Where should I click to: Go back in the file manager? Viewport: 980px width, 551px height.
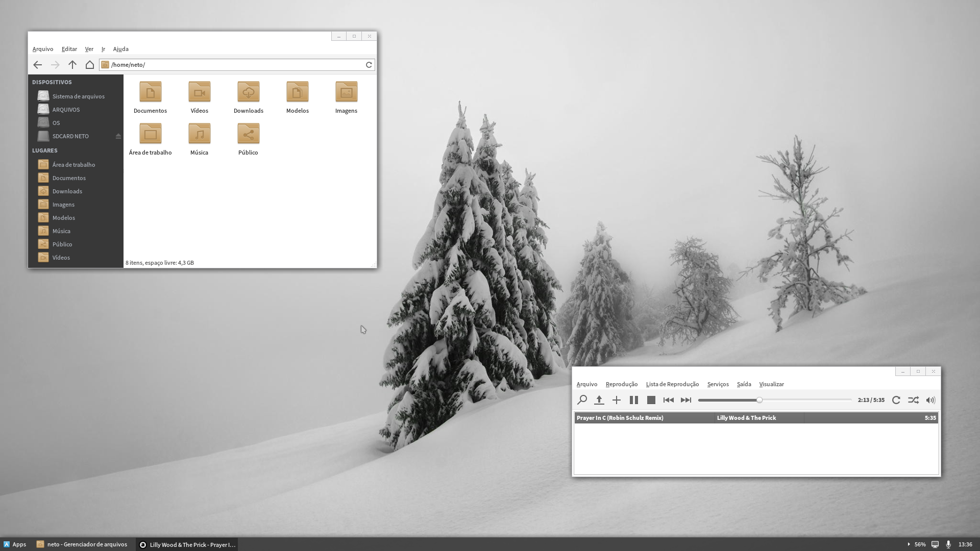coord(37,65)
